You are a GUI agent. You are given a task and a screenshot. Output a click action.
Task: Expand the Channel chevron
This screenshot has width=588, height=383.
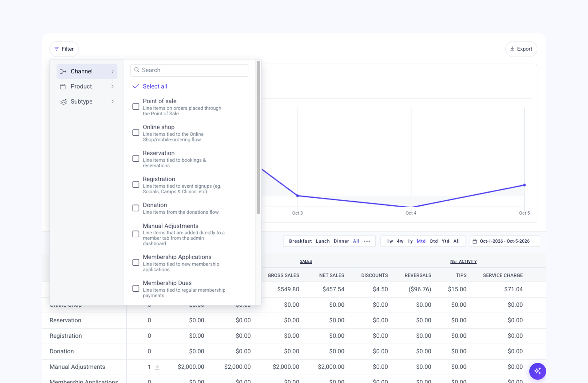(112, 72)
